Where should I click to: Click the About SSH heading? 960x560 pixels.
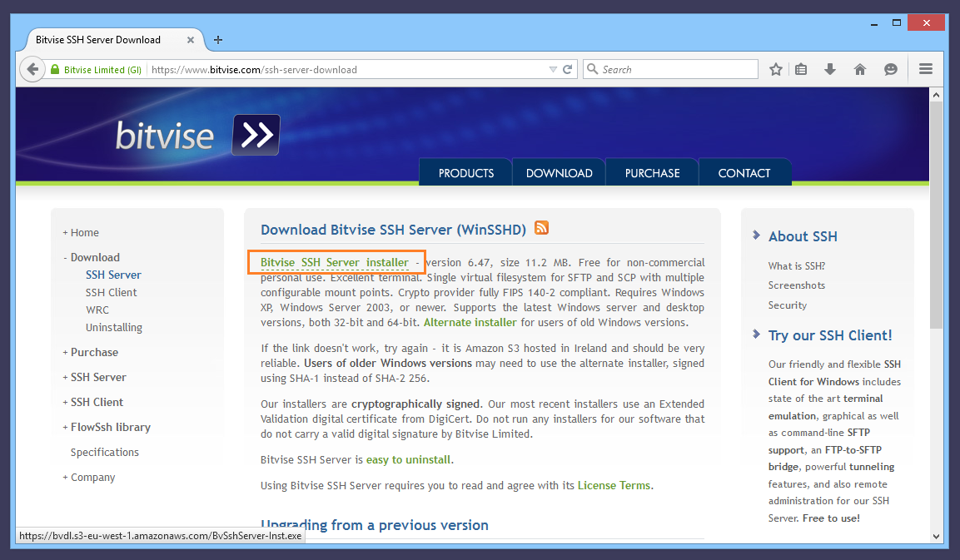803,236
